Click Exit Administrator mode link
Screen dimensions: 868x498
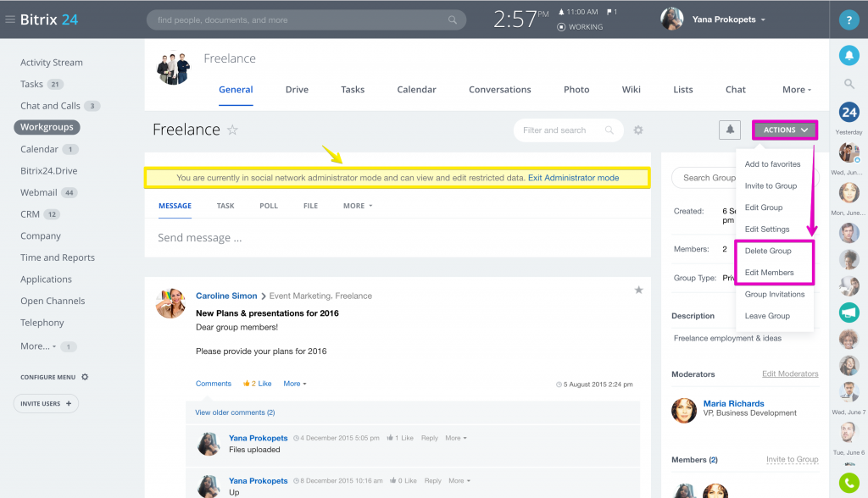(574, 178)
